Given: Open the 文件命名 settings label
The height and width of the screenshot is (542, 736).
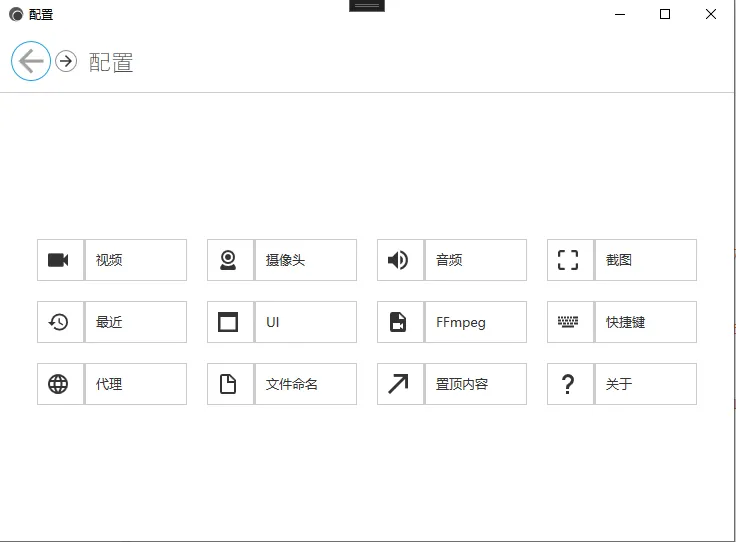Looking at the screenshot, I should pyautogui.click(x=291, y=384).
